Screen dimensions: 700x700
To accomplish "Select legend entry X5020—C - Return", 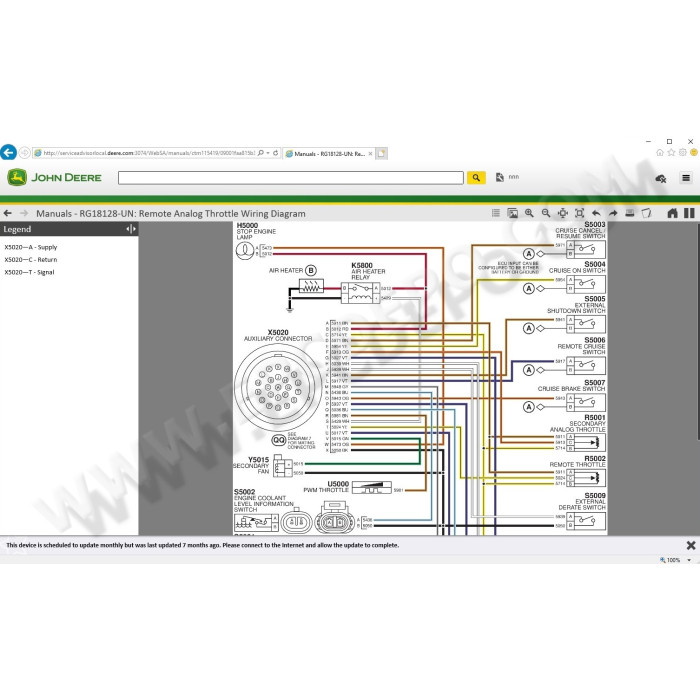I will pyautogui.click(x=31, y=259).
